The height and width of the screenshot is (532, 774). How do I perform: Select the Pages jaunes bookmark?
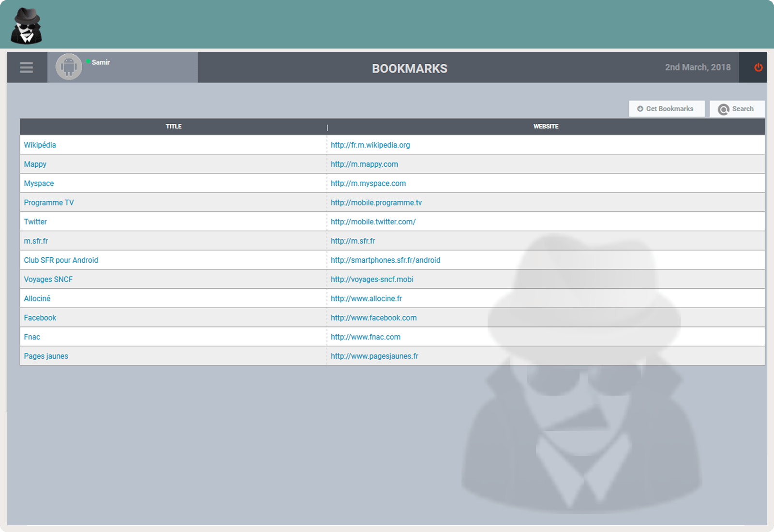click(46, 356)
